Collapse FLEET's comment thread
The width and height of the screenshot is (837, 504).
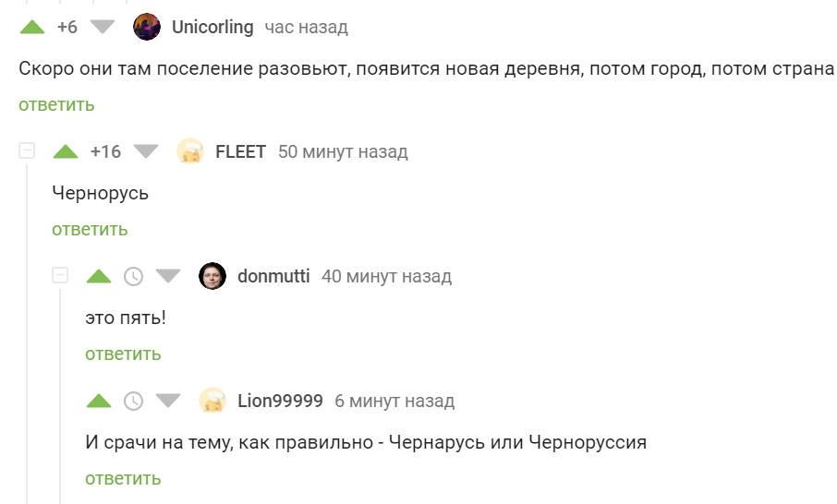pos(27,150)
